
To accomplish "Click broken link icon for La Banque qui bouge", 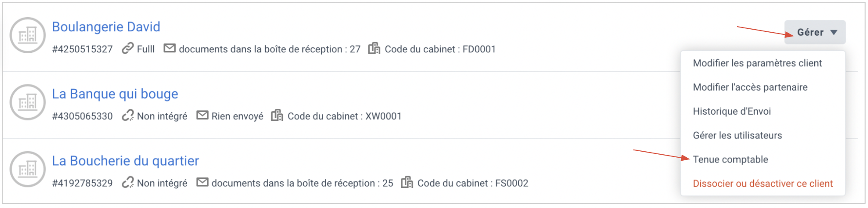I will click(128, 116).
